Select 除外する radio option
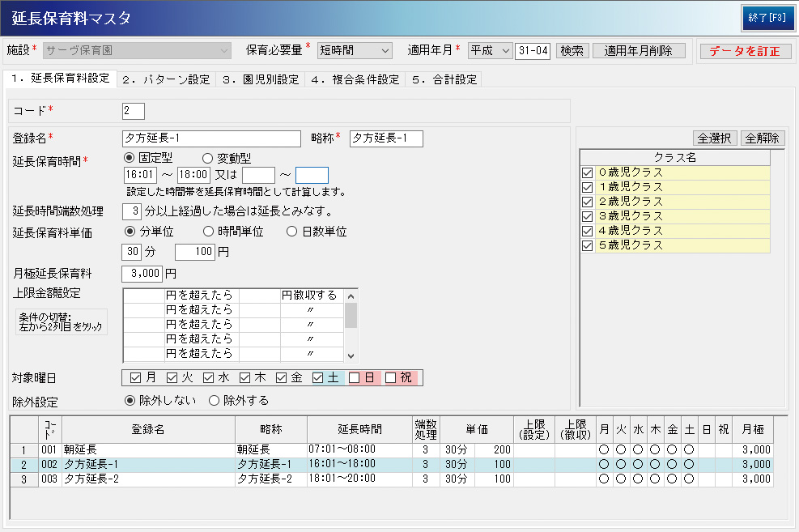The width and height of the screenshot is (799, 532). pos(215,400)
